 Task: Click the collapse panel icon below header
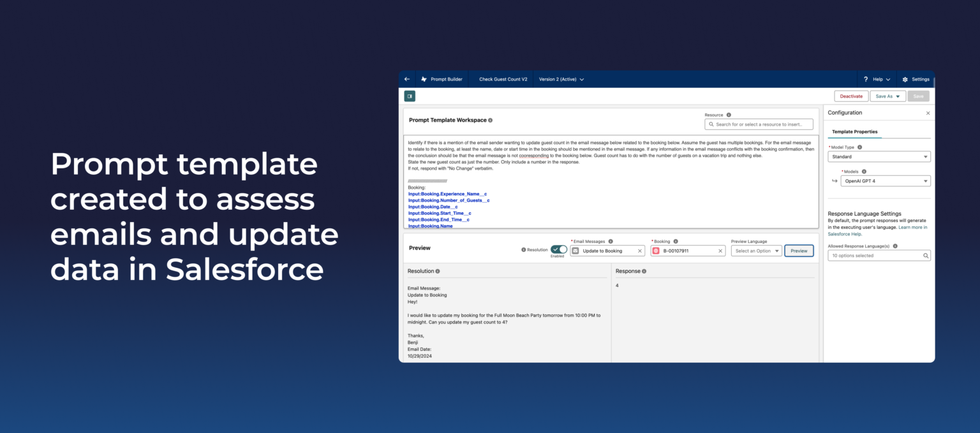pyautogui.click(x=409, y=96)
